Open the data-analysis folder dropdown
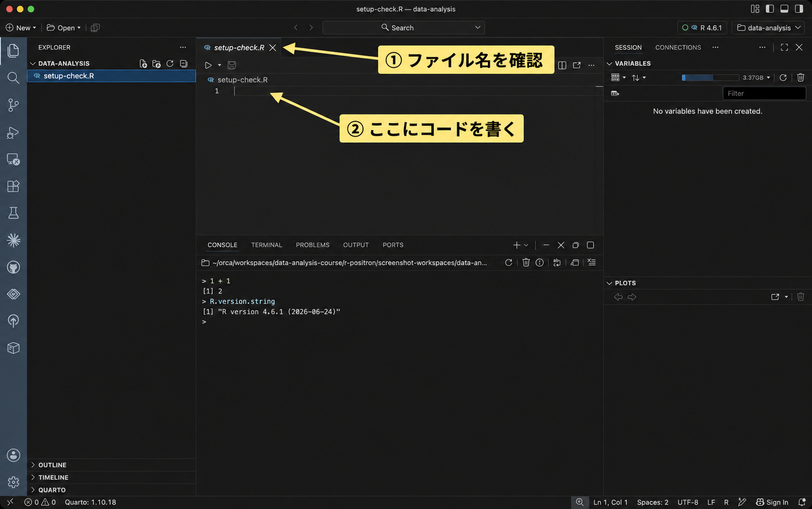812x509 pixels. [768, 28]
